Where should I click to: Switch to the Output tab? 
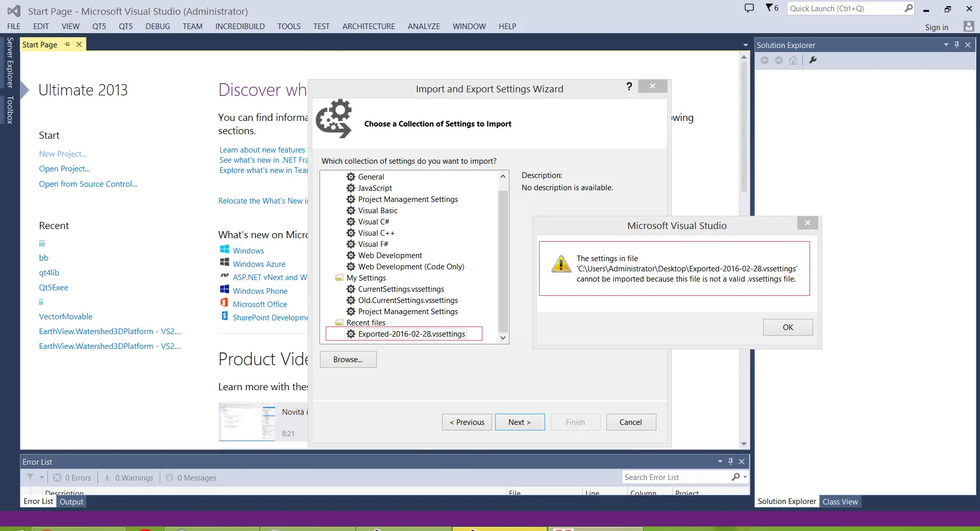coord(71,501)
